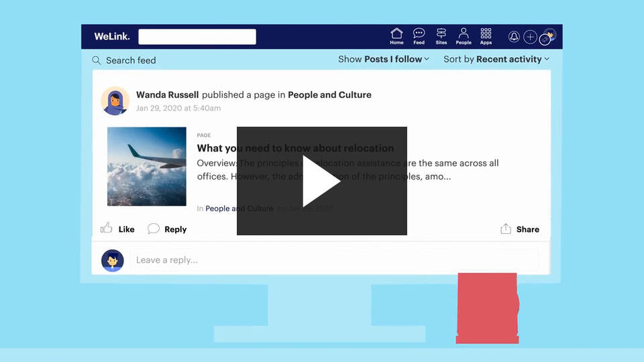Click the Search feed field
This screenshot has width=644, height=362.
(x=131, y=60)
